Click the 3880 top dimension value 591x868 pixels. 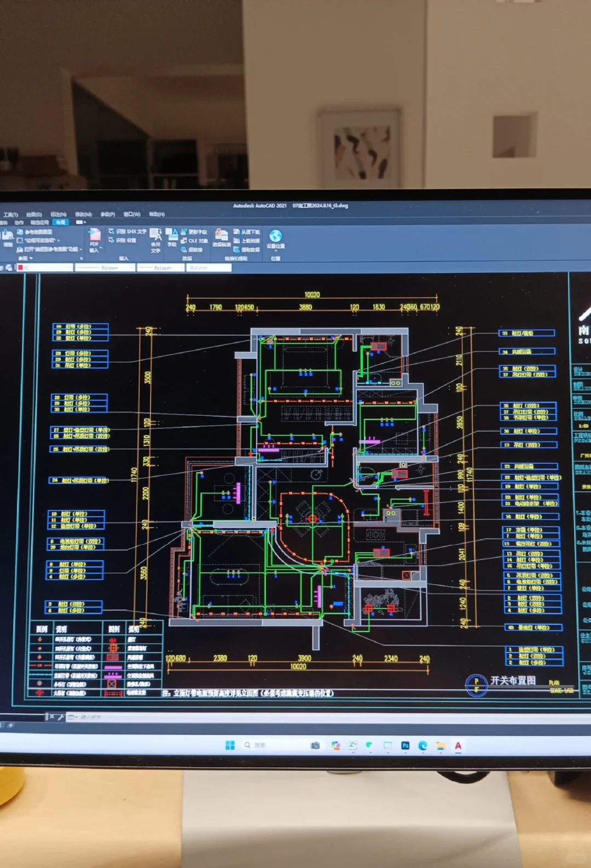click(305, 307)
